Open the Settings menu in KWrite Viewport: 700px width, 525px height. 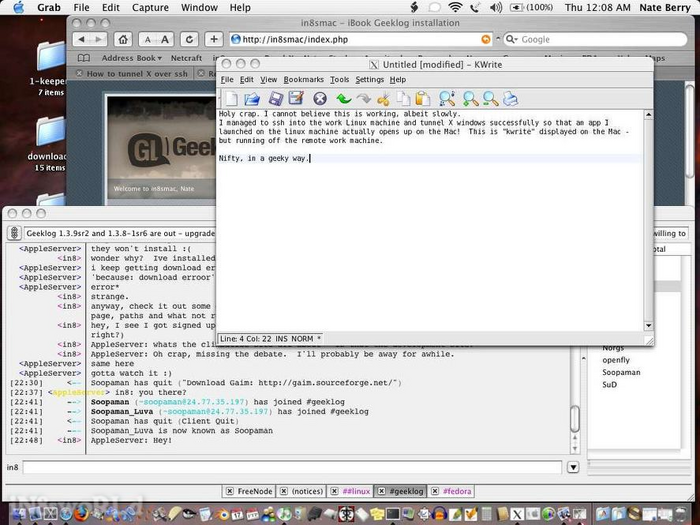pyautogui.click(x=370, y=79)
